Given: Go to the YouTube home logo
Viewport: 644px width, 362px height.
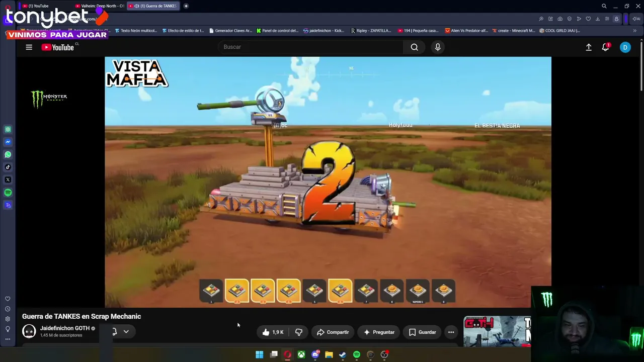Looking at the screenshot, I should (x=58, y=47).
